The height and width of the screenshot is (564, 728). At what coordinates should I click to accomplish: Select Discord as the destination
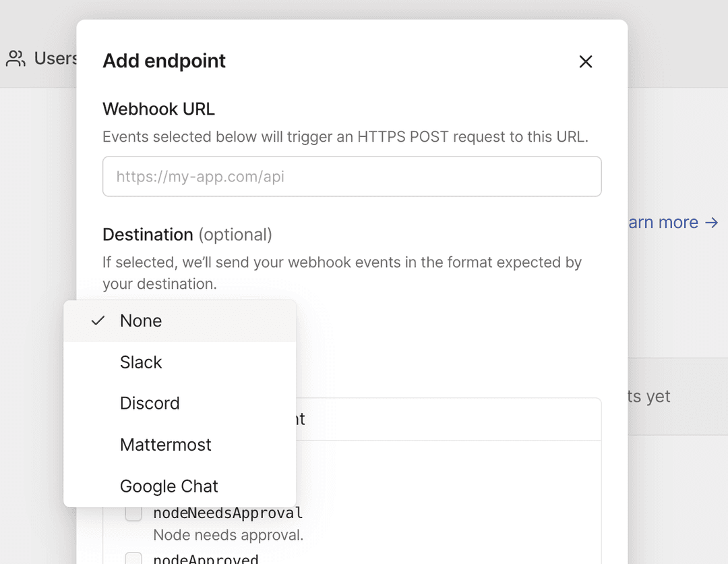tap(150, 403)
